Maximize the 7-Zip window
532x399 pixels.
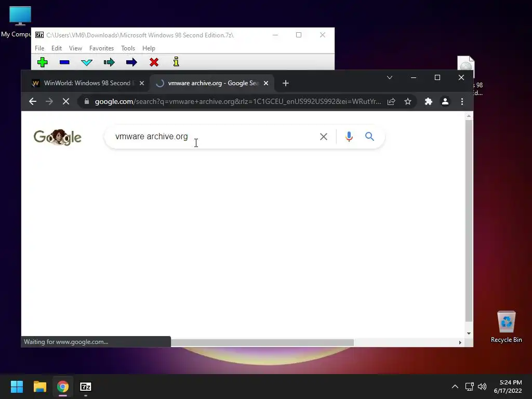point(299,35)
